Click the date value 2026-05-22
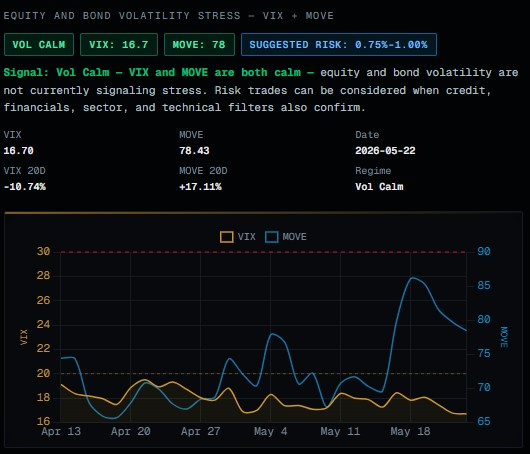Image resolution: width=530 pixels, height=454 pixels. [385, 150]
